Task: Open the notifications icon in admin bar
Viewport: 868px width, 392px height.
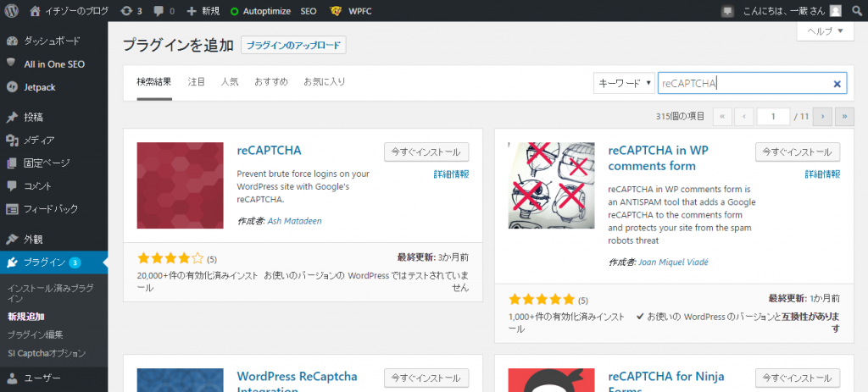Action: pos(728,10)
